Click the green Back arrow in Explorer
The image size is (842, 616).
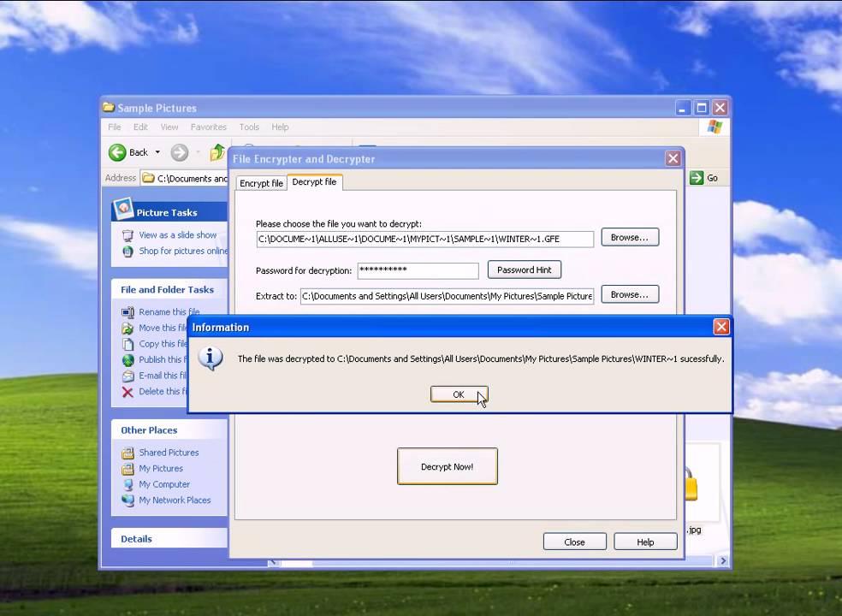pos(117,152)
